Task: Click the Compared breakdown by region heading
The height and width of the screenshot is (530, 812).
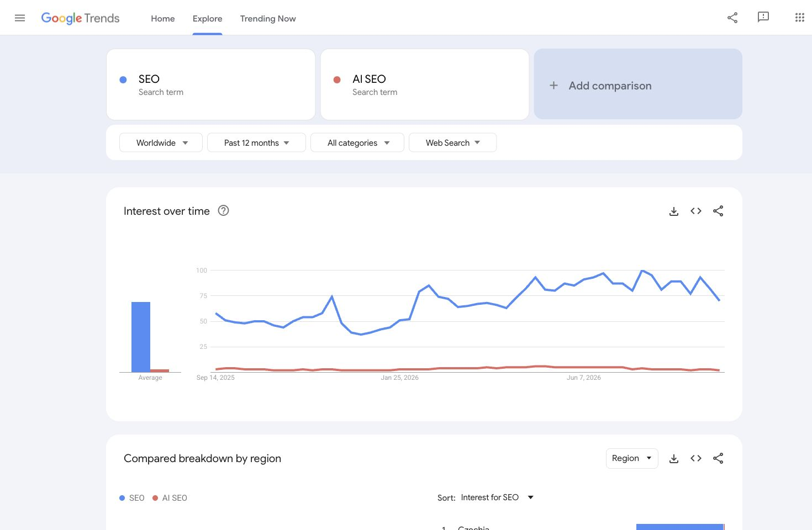Action: tap(202, 458)
